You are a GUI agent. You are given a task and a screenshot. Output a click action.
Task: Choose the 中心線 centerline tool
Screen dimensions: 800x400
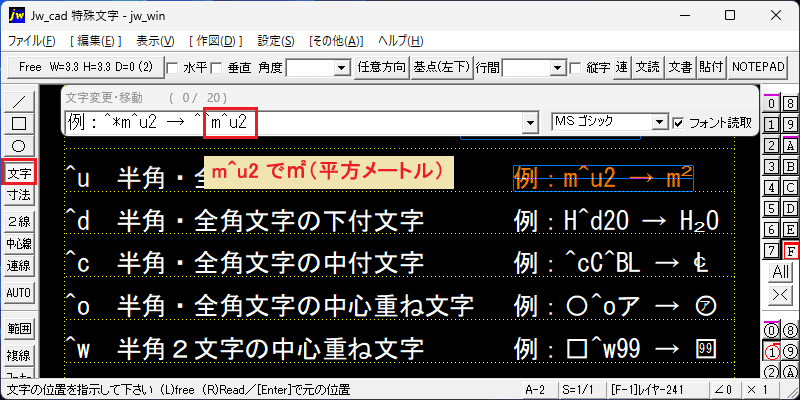(x=19, y=243)
